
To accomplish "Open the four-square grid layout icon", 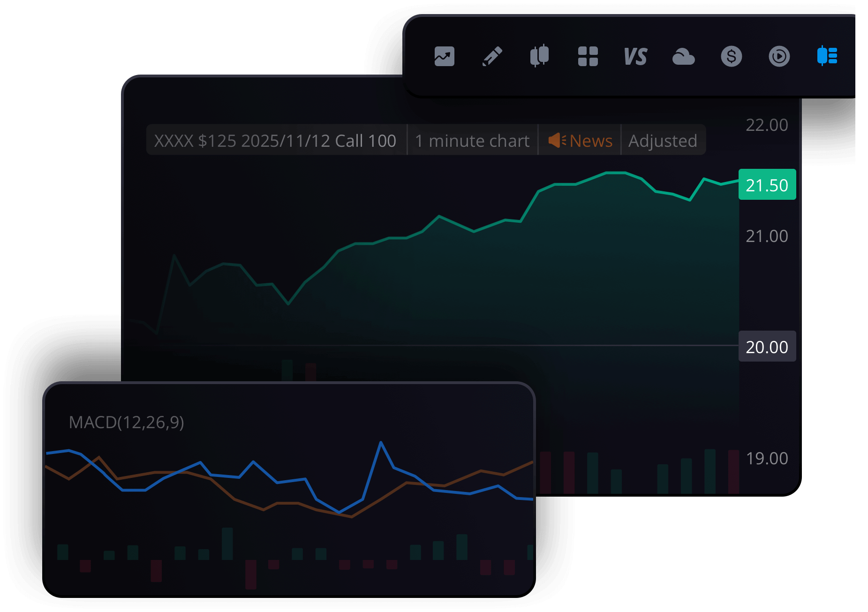I will (x=588, y=57).
